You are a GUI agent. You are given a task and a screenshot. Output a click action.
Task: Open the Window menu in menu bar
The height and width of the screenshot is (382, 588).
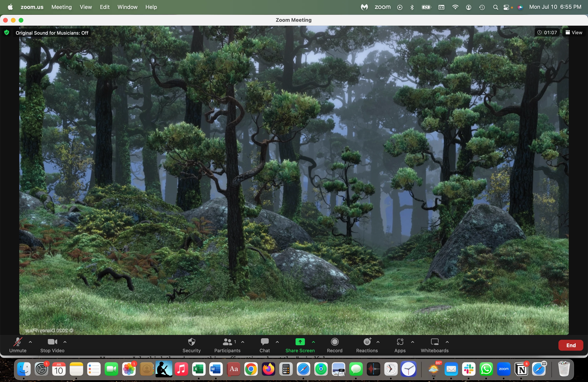[127, 7]
